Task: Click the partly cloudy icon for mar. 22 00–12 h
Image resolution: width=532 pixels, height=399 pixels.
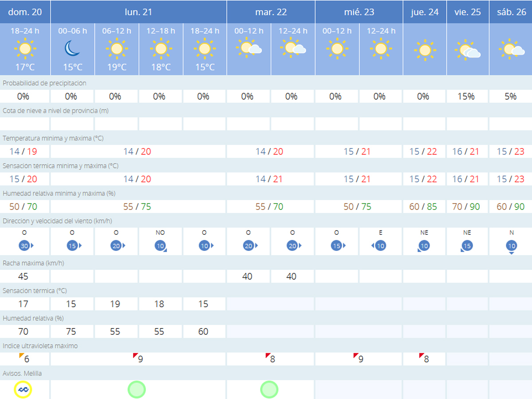Action: pyautogui.click(x=248, y=48)
